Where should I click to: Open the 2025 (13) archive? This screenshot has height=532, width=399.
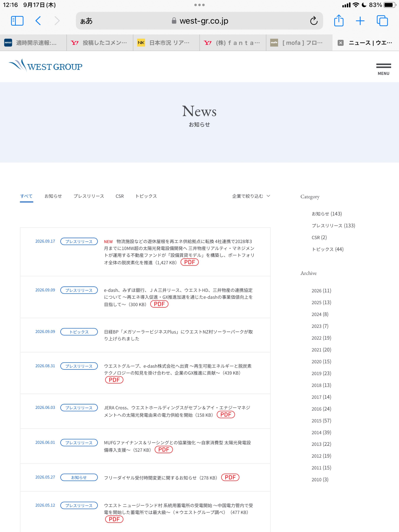pyautogui.click(x=321, y=302)
